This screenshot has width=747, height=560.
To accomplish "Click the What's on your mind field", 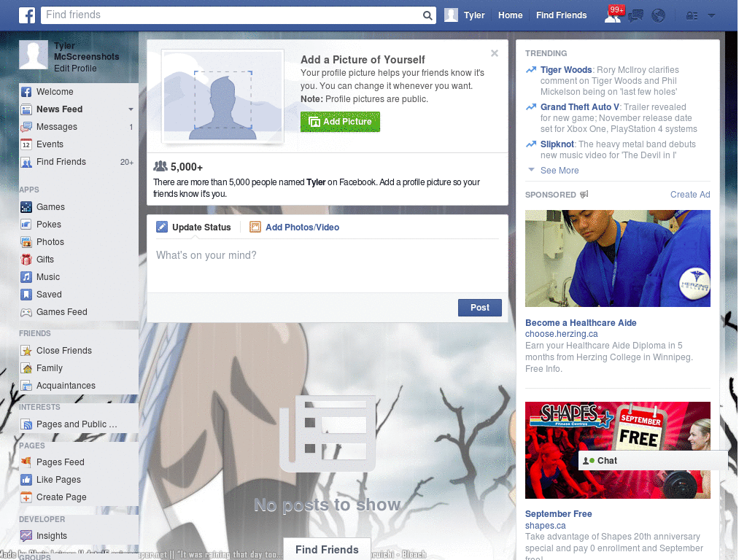I will [x=328, y=265].
